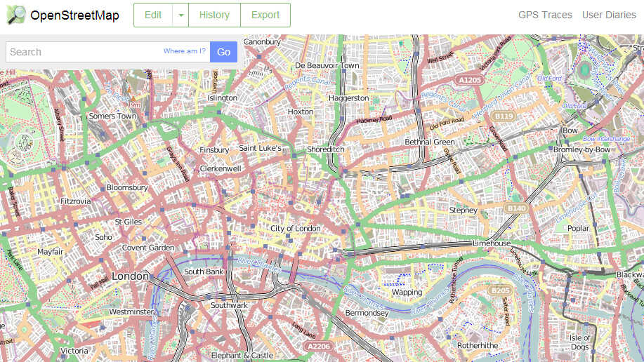The height and width of the screenshot is (362, 644).
Task: Click the 'Bromley-by-Bow' map label
Action: [x=581, y=149]
